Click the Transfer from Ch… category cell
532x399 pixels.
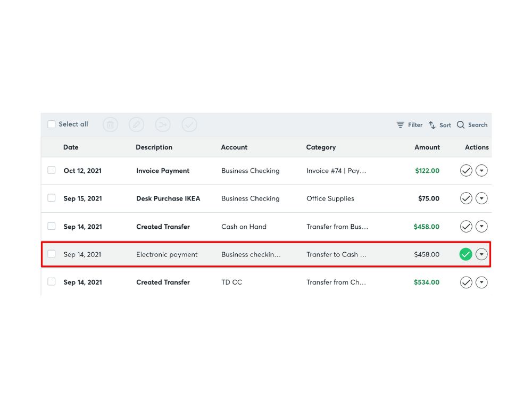click(x=336, y=282)
